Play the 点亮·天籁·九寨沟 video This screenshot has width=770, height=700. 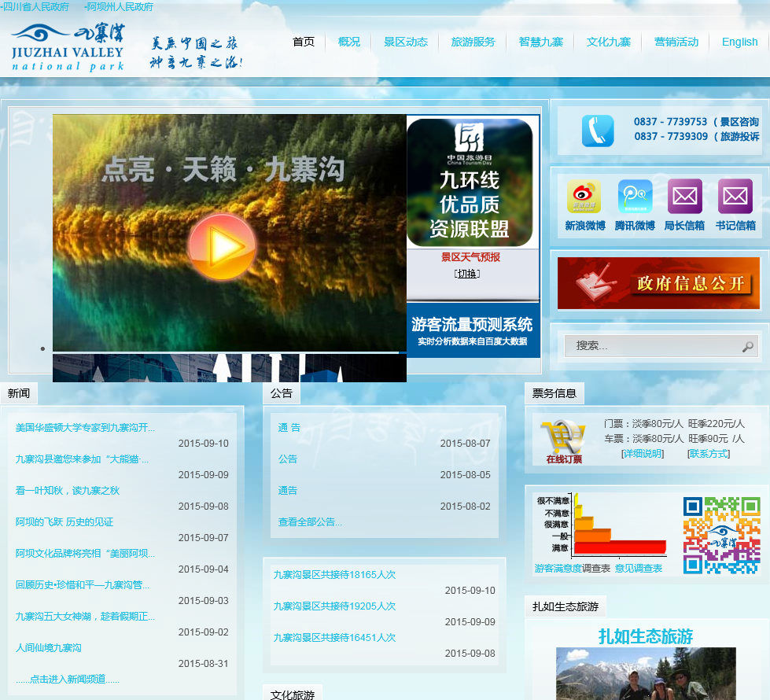coord(222,246)
